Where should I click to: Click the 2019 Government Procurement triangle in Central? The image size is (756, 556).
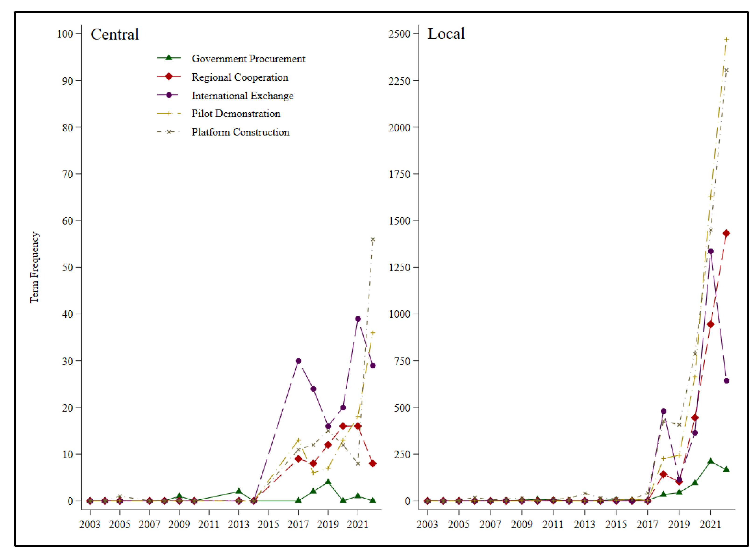coord(328,482)
